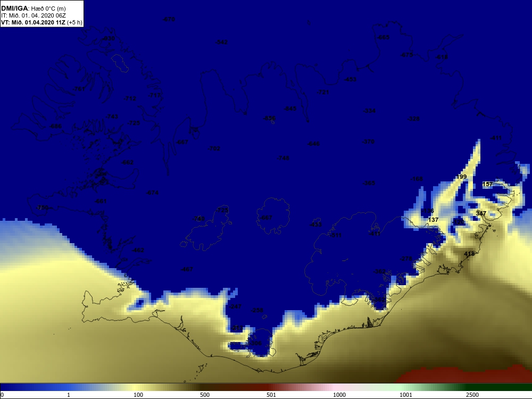The width and height of the screenshot is (532, 399).
Task: Click the map value -686
Action: click(x=56, y=126)
